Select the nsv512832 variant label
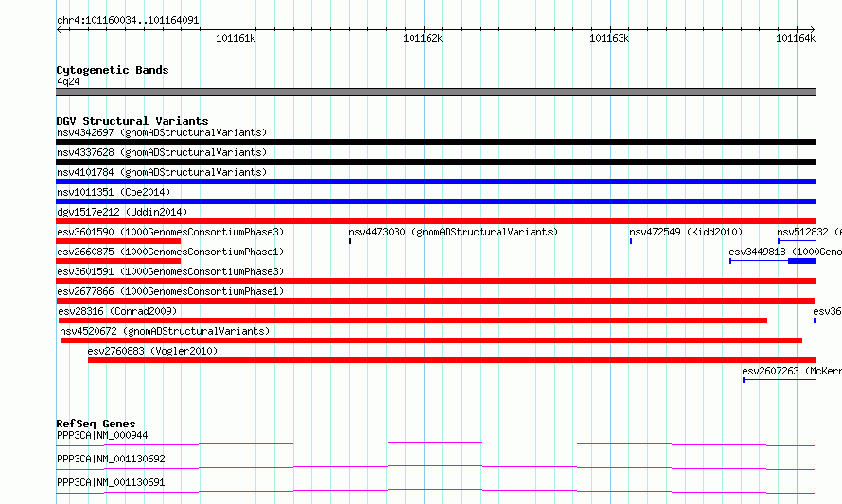Viewport: 842px width, 504px height. [x=809, y=232]
